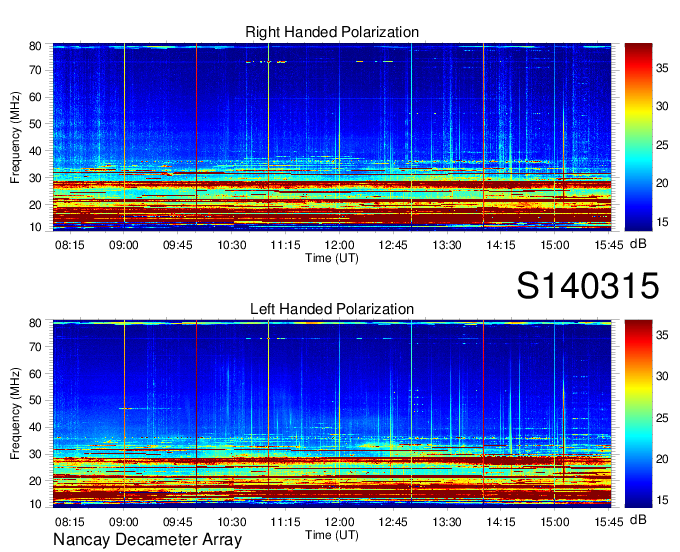
Task: Click the 15:00 time tick under Right Handed plot
Action: tap(555, 245)
